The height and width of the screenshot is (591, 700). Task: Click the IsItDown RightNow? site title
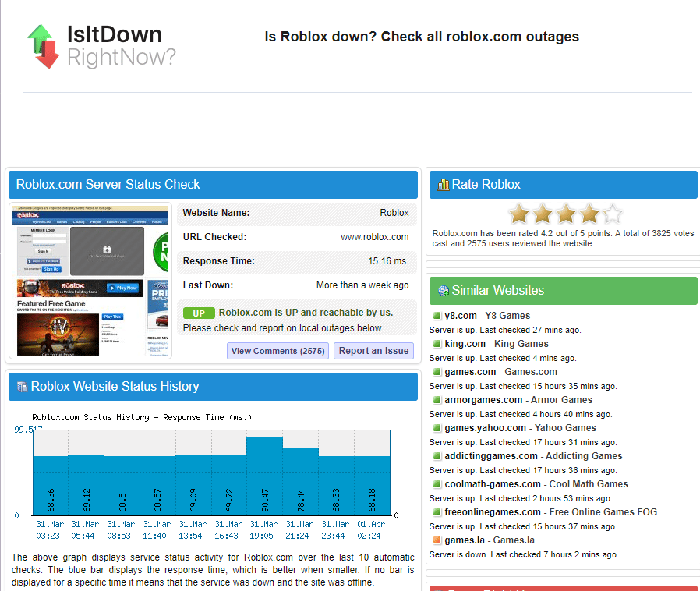point(122,45)
